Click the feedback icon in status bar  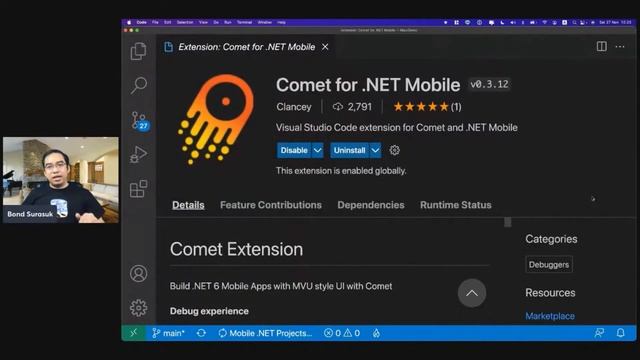click(x=599, y=333)
